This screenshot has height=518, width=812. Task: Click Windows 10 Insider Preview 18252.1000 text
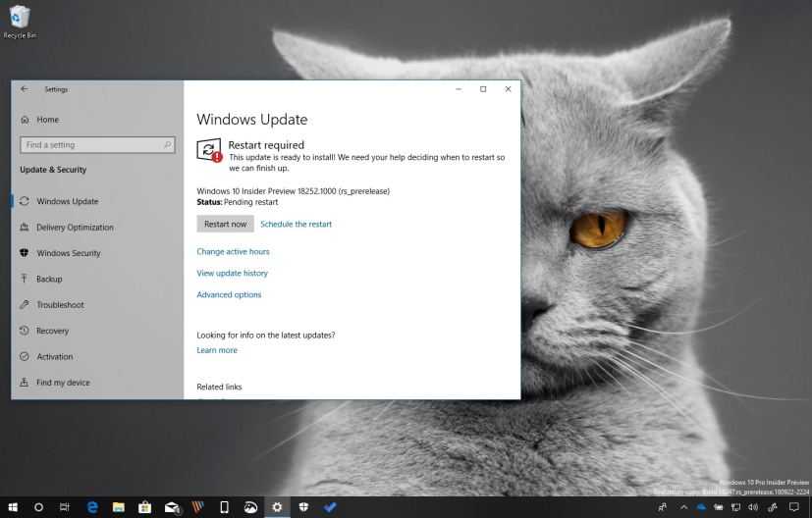click(294, 191)
